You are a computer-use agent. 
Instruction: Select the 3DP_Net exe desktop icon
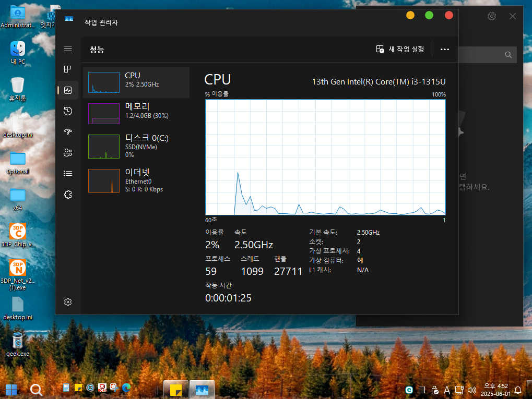pos(18,275)
